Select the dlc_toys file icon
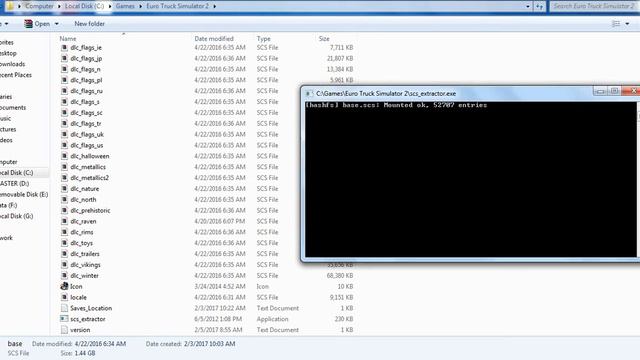640x360 pixels. (64, 243)
